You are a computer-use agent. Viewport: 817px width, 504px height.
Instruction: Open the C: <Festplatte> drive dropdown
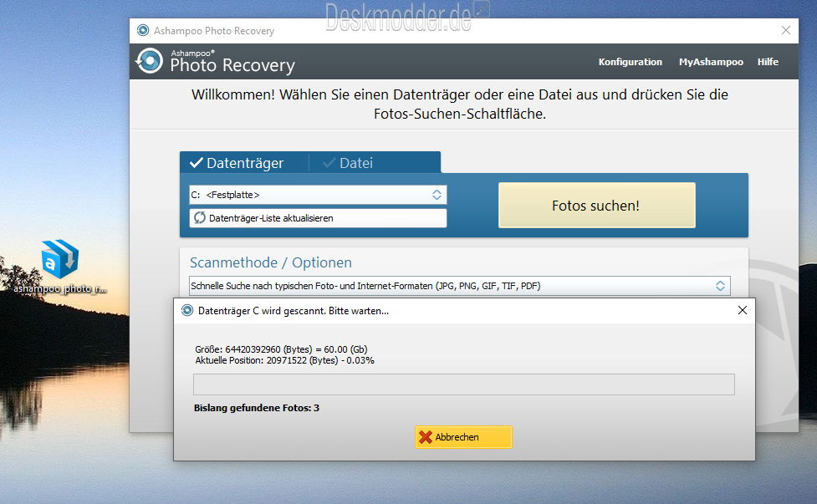click(x=317, y=195)
